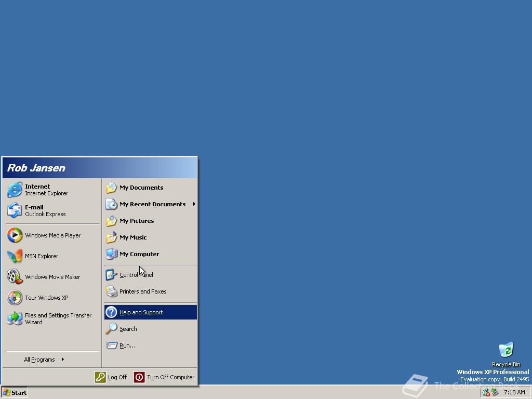Click the Outlook Express e-mail icon
Screen dimensions: 532x399
coord(15,210)
